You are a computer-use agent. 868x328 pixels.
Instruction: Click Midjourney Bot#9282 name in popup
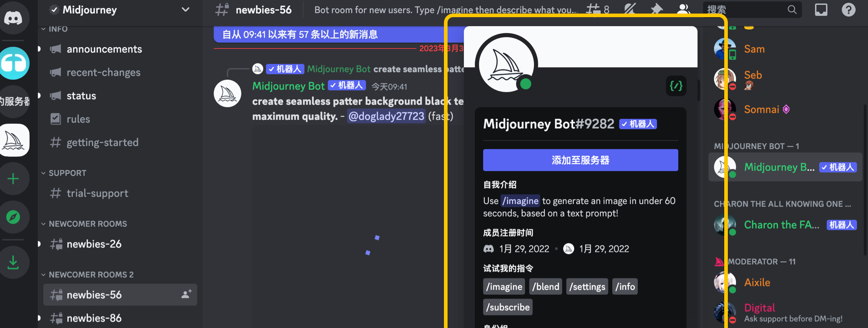coord(548,124)
